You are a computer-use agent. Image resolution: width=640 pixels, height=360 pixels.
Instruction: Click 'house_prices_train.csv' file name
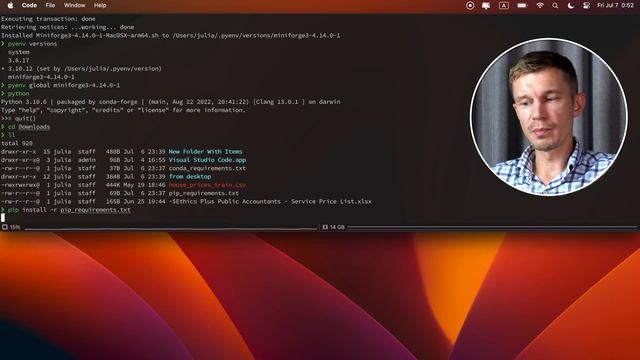(x=207, y=185)
